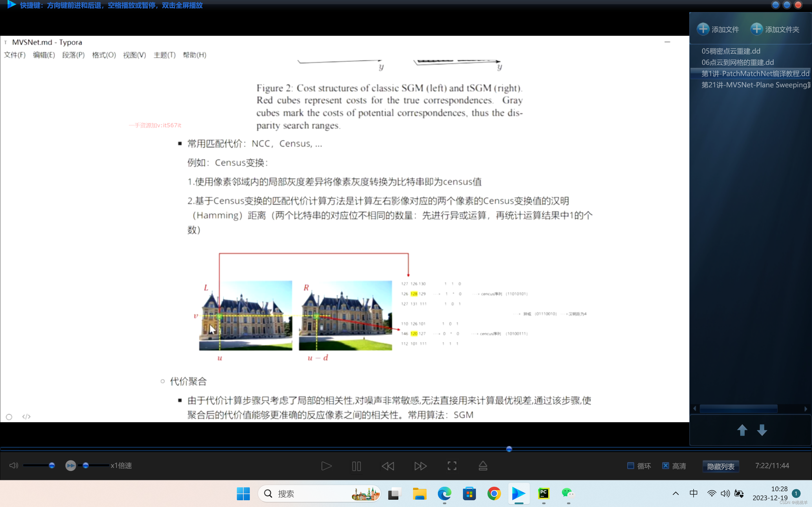The height and width of the screenshot is (507, 812).
Task: Click the video progress bar handle
Action: (x=509, y=449)
